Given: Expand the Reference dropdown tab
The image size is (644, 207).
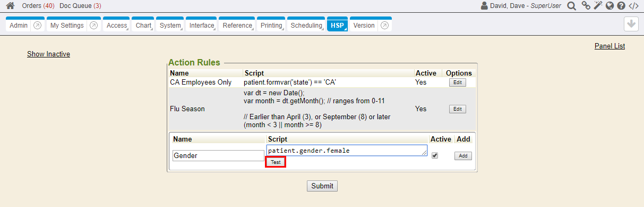Looking at the screenshot, I should (238, 24).
